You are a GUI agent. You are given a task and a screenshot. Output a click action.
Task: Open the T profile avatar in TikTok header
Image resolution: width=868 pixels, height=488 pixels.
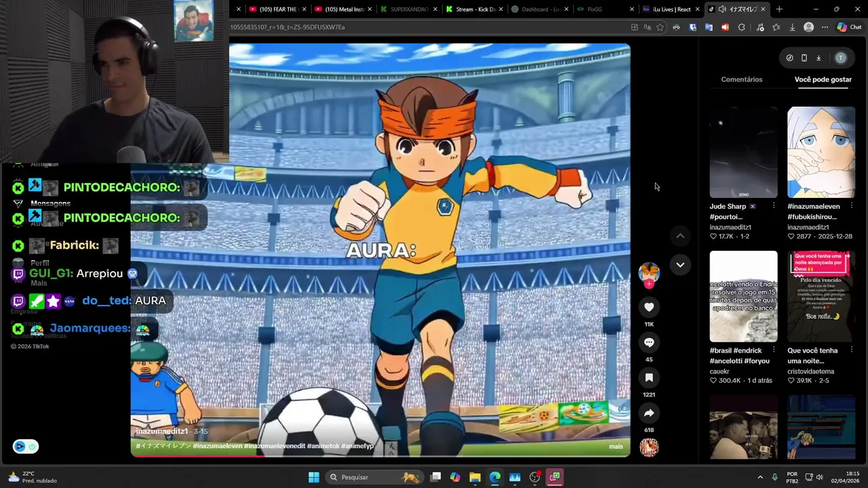click(x=841, y=58)
